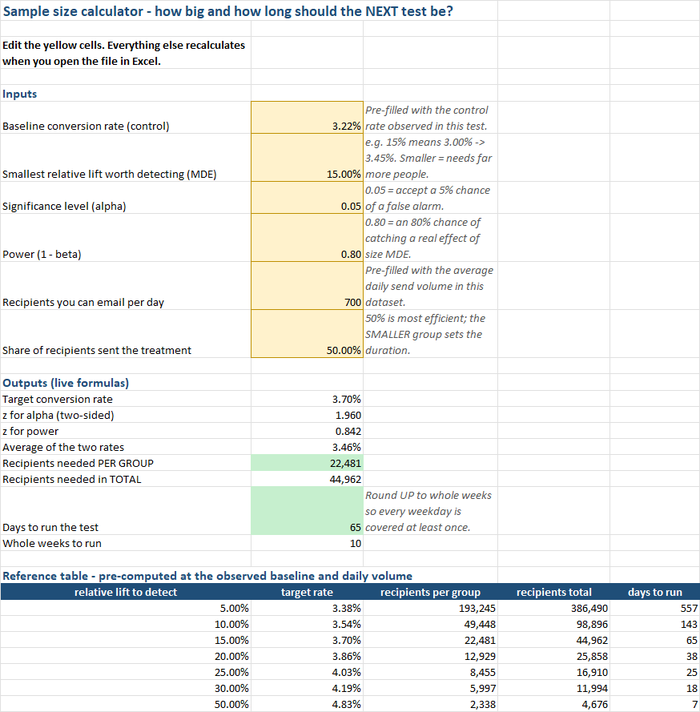Click the 'Pre-filled with the control rate' note
The width and height of the screenshot is (700, 712).
pyautogui.click(x=427, y=118)
